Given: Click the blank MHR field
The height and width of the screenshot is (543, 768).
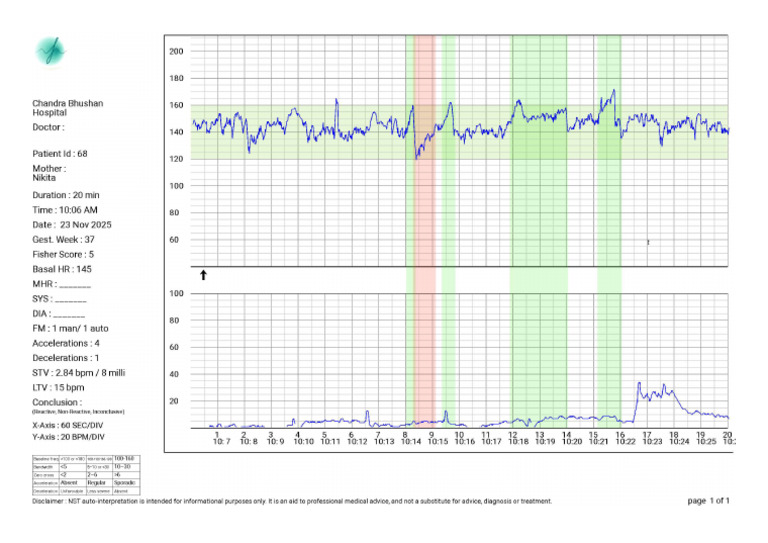Looking at the screenshot, I should click(75, 284).
